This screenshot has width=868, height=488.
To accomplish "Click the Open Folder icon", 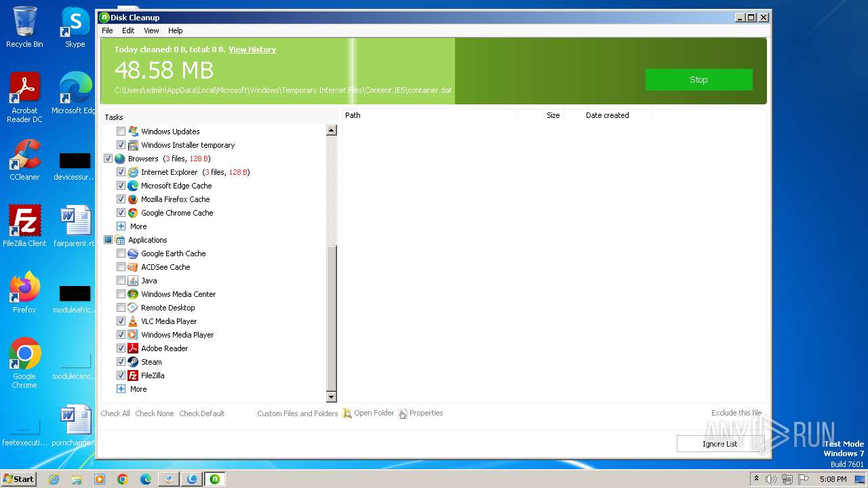I will [347, 413].
